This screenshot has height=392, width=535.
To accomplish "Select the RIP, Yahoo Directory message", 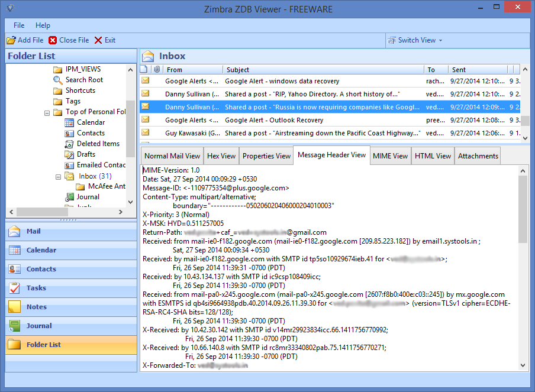I will pyautogui.click(x=330, y=94).
